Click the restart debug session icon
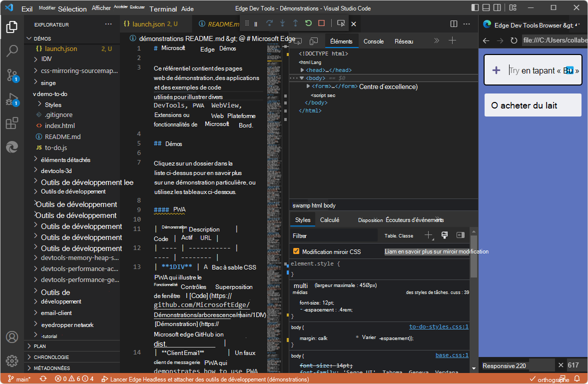Image resolution: width=588 pixels, height=384 pixels. click(307, 23)
